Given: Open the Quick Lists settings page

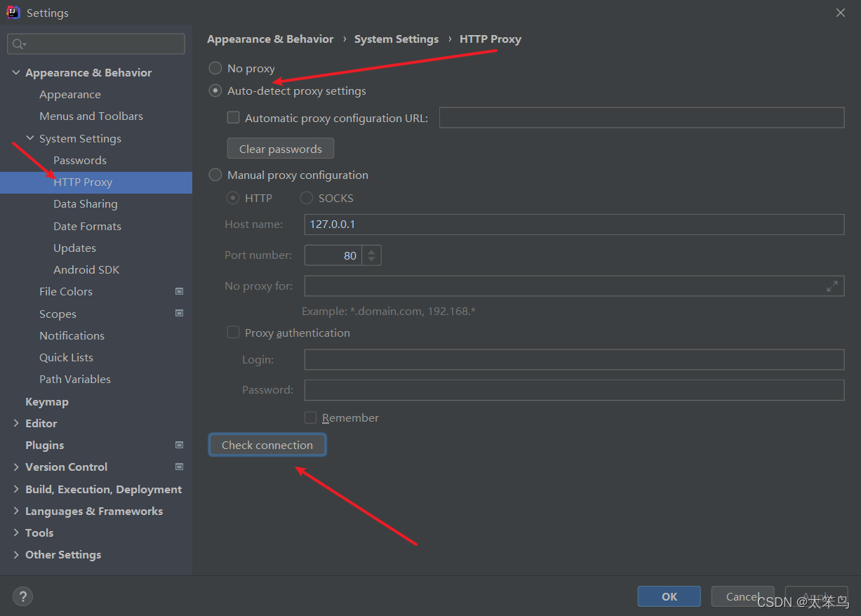Looking at the screenshot, I should 66,357.
